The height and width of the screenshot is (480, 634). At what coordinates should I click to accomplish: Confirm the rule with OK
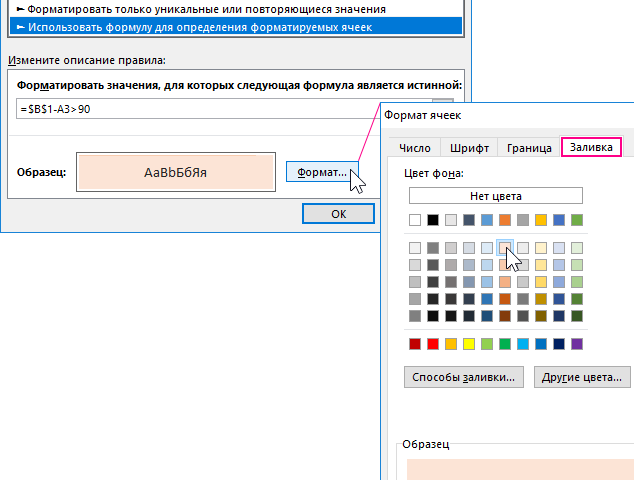pyautogui.click(x=338, y=213)
